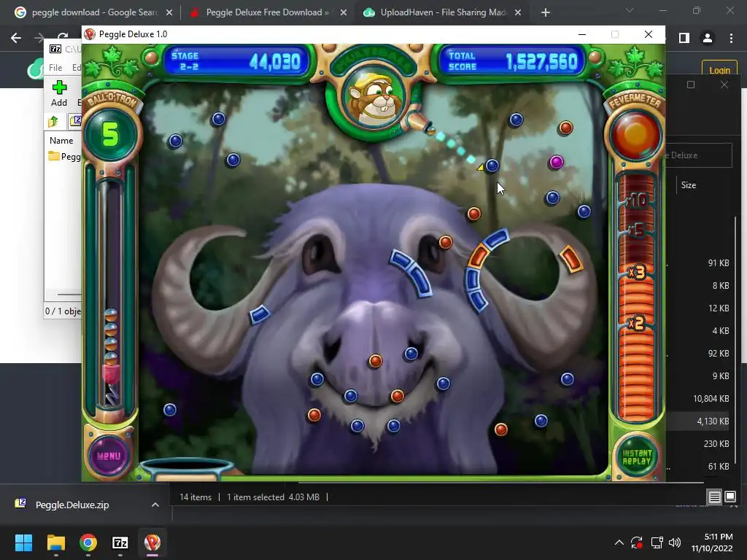Switch Explorer to details view icon

(714, 497)
